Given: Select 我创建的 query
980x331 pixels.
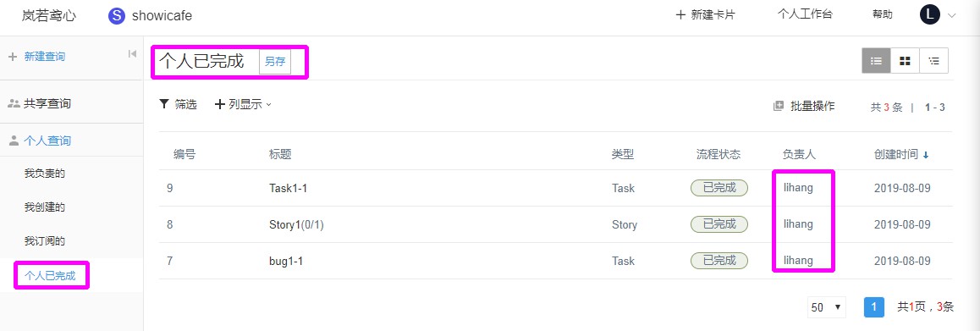Looking at the screenshot, I should tap(44, 207).
